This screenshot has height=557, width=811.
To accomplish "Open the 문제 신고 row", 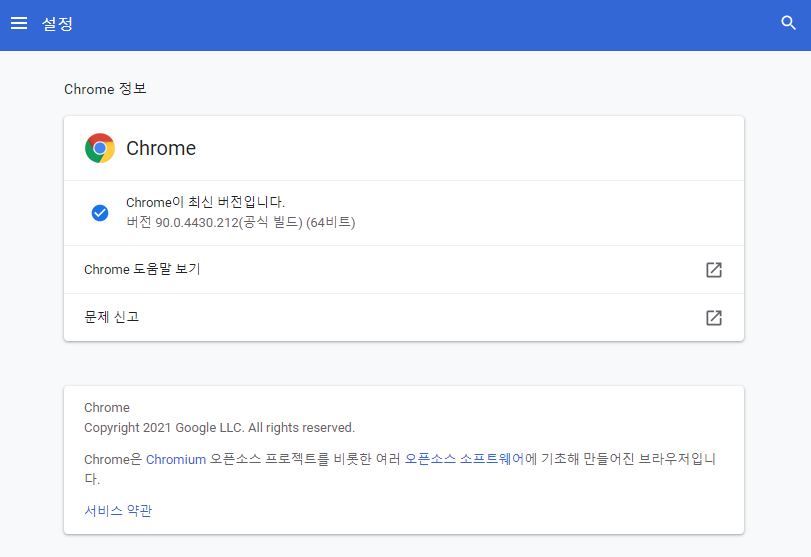I will tap(404, 318).
